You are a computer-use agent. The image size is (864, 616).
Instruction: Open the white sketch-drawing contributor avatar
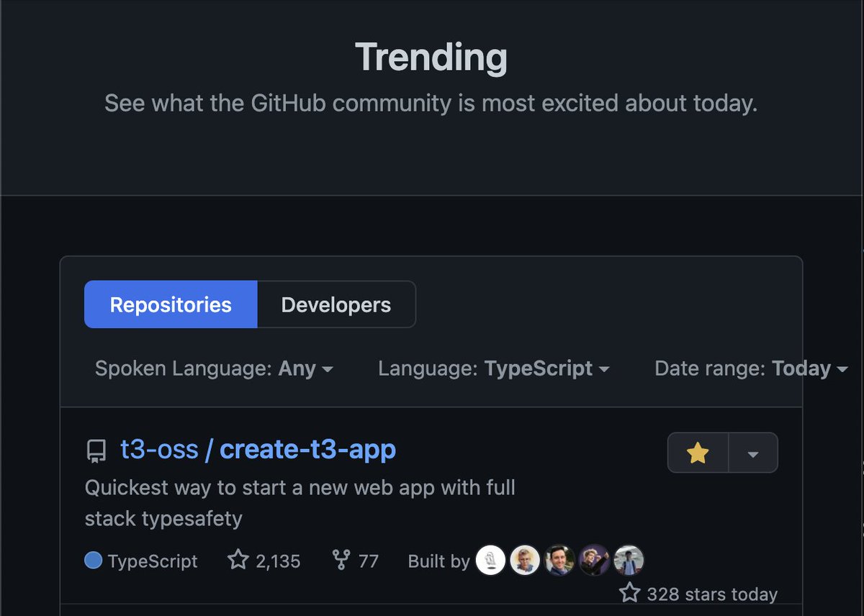[491, 560]
